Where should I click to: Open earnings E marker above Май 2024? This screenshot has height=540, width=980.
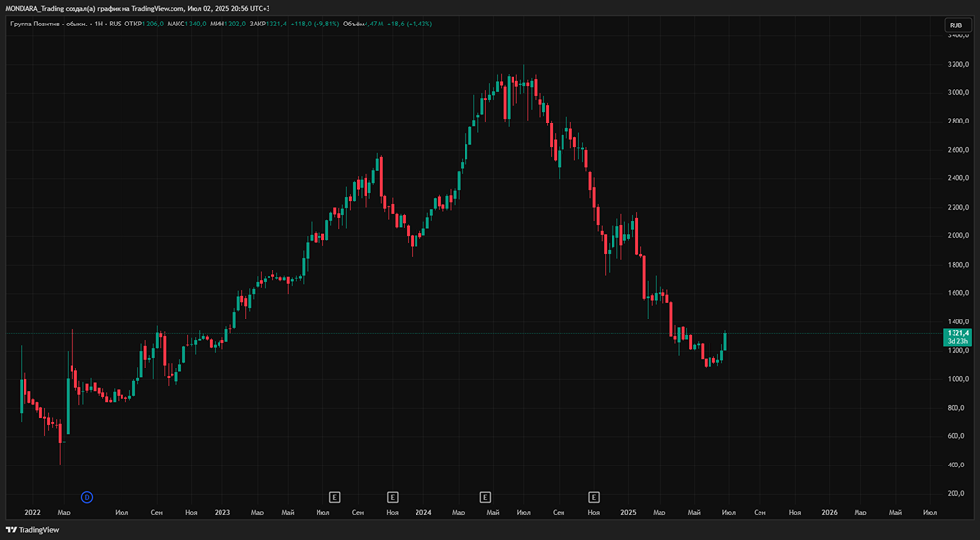(485, 497)
